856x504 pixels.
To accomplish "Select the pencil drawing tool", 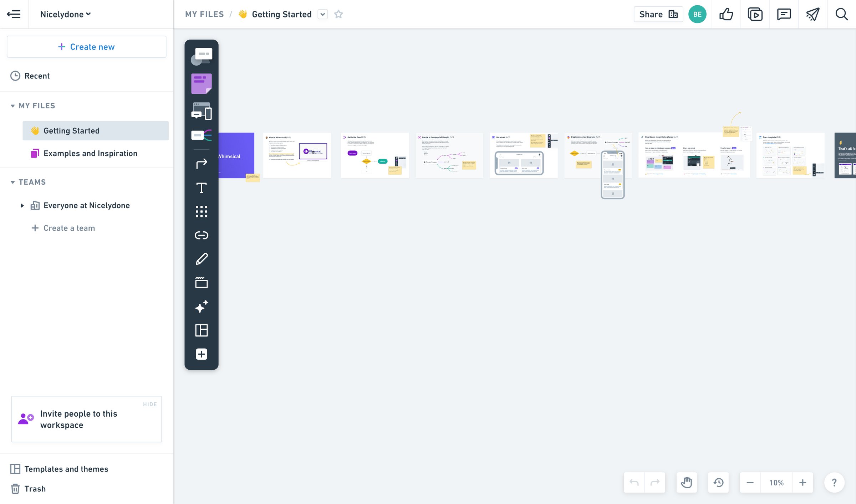I will 202,259.
